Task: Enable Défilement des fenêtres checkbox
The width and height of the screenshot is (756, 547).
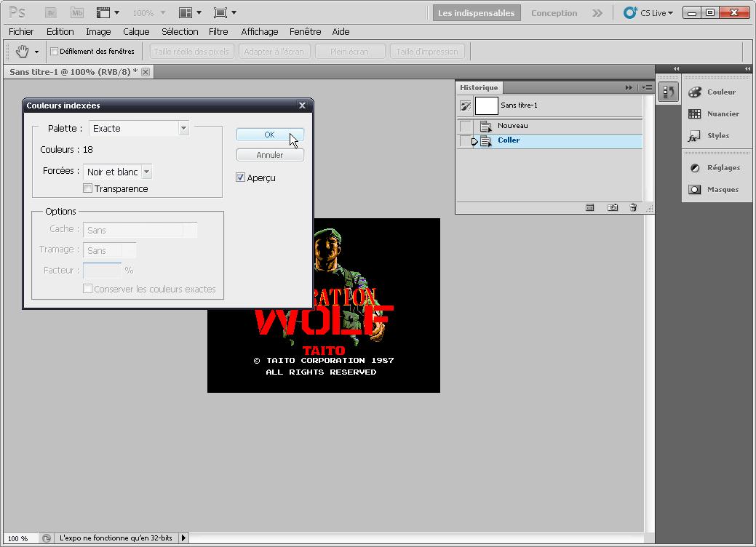Action: coord(55,51)
